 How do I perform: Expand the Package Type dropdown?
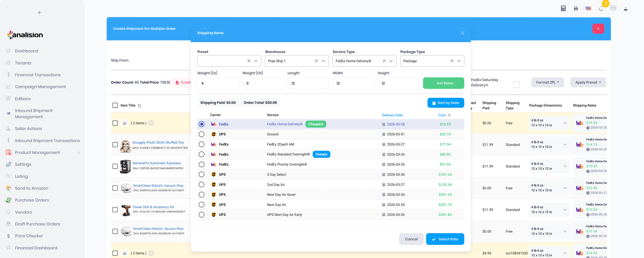coord(459,61)
